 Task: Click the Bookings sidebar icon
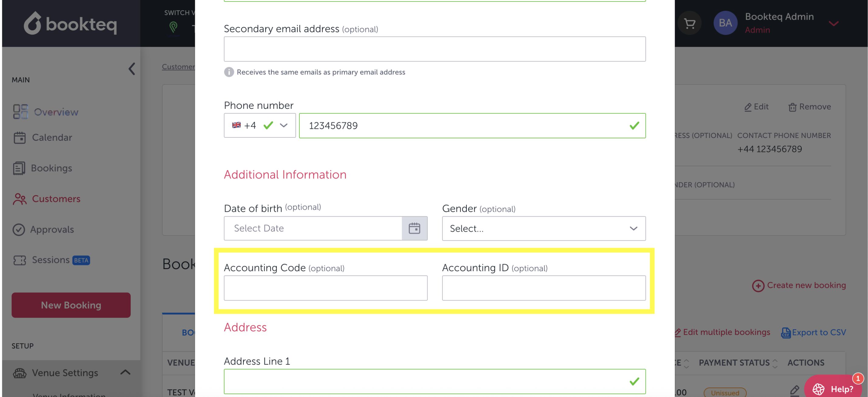(19, 168)
